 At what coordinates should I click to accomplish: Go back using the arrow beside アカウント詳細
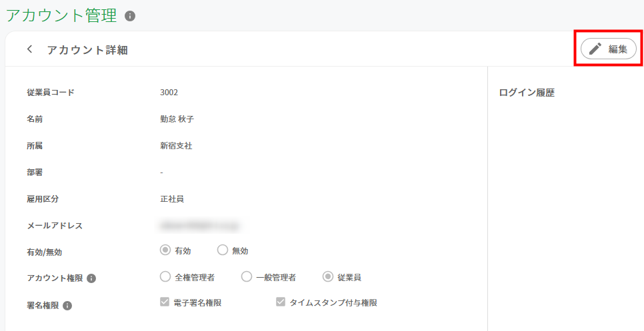[29, 49]
